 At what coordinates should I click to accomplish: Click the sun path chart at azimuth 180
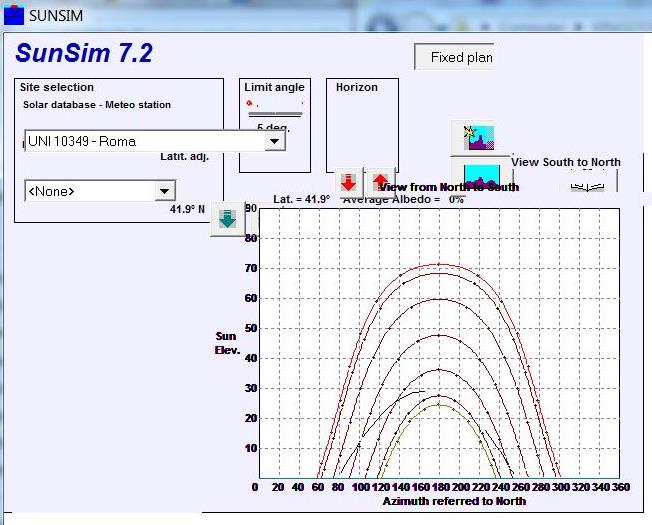[x=438, y=350]
